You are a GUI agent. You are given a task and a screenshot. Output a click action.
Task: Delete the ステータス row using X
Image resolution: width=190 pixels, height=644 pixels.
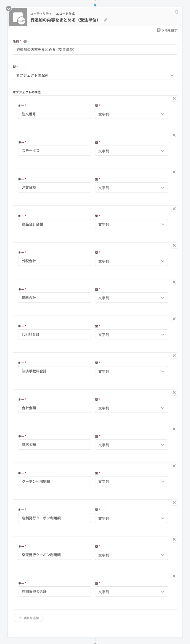(x=174, y=135)
